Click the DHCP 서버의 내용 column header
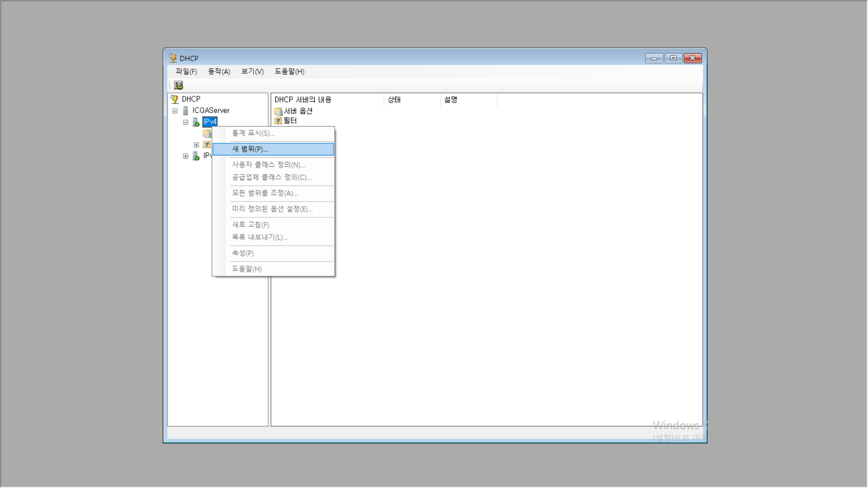Screen dimensions: 868x488 (x=303, y=100)
